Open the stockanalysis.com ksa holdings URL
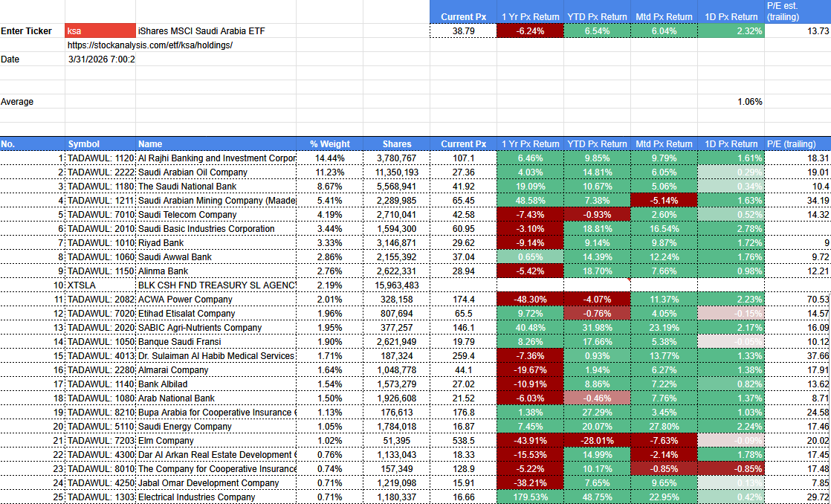The width and height of the screenshot is (831, 504). (x=150, y=45)
